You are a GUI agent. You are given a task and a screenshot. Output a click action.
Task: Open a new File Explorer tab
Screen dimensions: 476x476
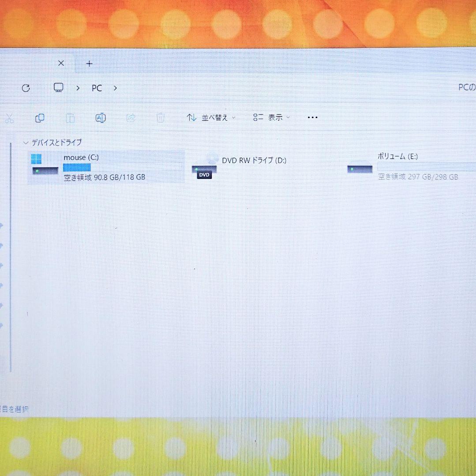(89, 63)
